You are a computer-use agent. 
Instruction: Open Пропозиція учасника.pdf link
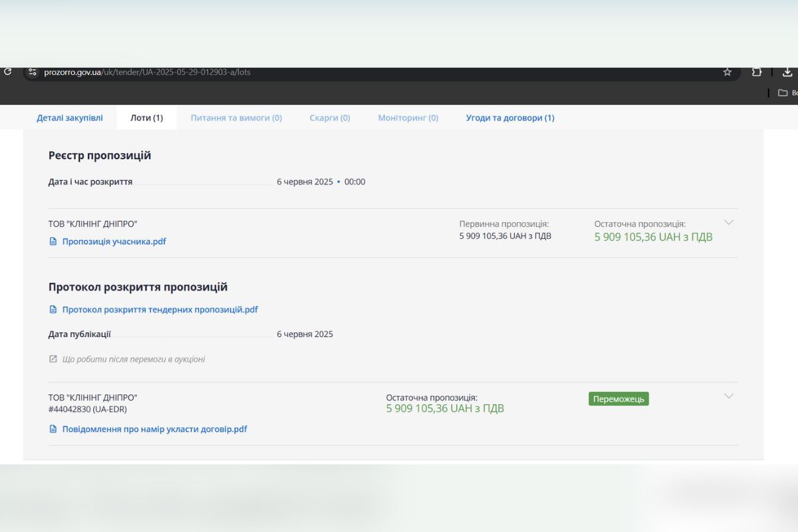114,241
